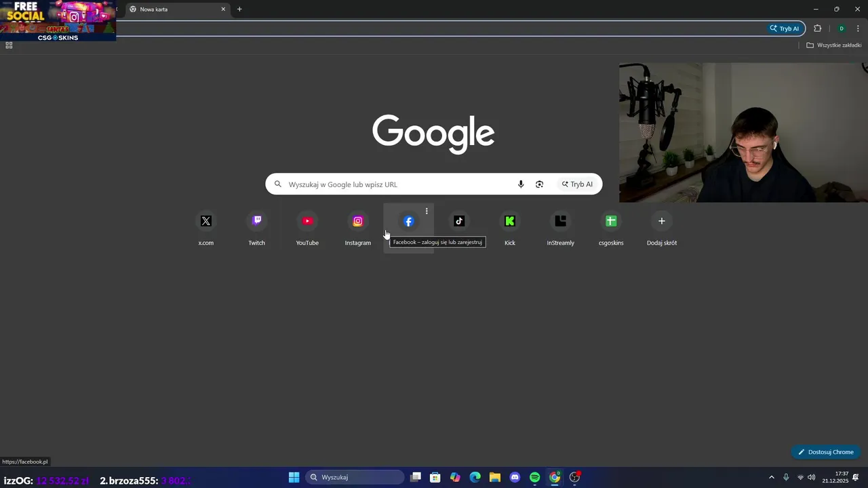Open the Kick shortcut
The image size is (868, 488).
pyautogui.click(x=510, y=228)
